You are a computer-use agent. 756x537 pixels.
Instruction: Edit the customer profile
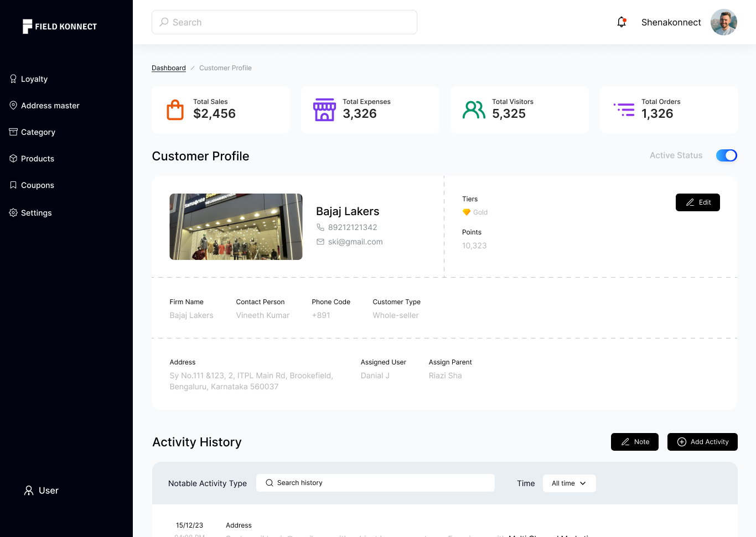coord(698,202)
